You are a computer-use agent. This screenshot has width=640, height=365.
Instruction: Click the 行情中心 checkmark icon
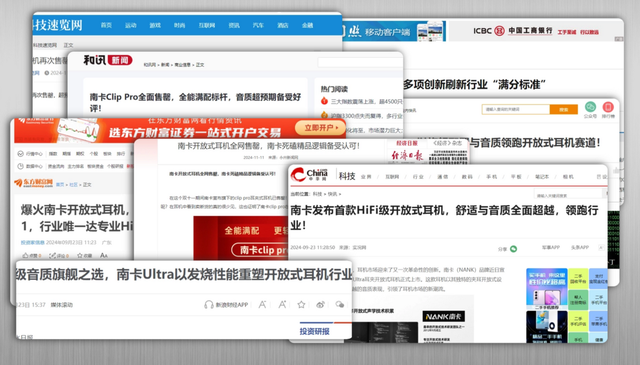click(20, 154)
